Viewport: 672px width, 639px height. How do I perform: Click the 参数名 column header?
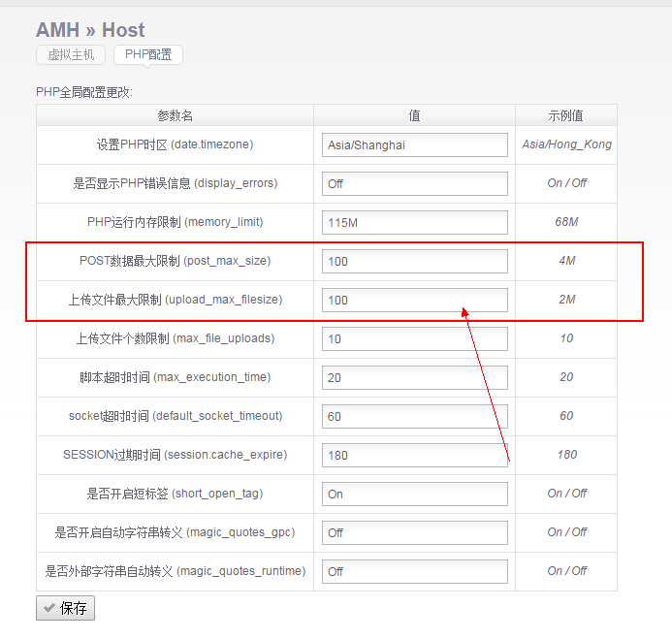[x=176, y=115]
